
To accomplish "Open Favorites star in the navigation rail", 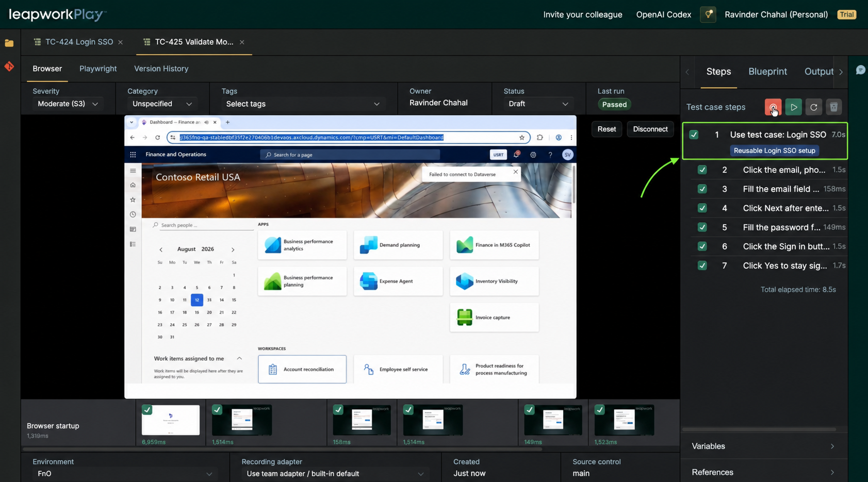I will click(133, 200).
